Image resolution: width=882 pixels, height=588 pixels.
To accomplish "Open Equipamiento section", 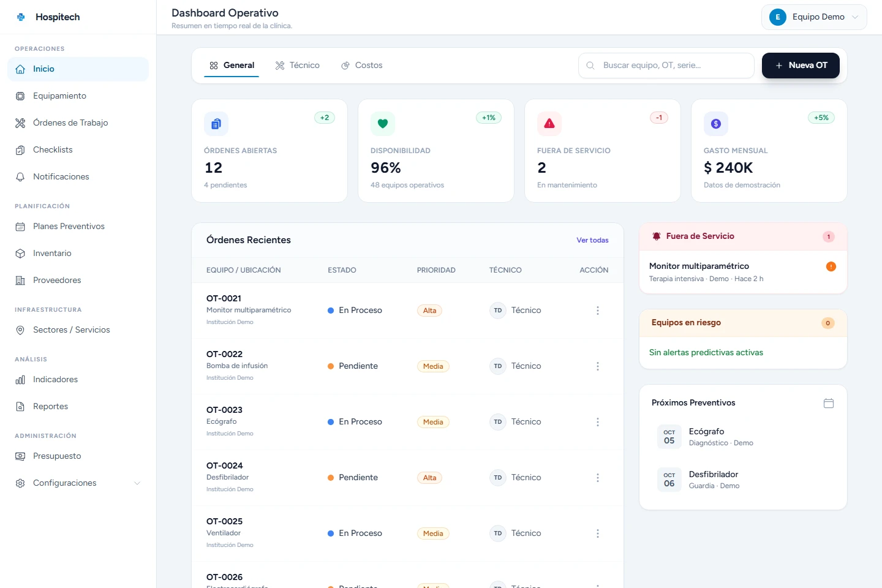I will point(78,96).
